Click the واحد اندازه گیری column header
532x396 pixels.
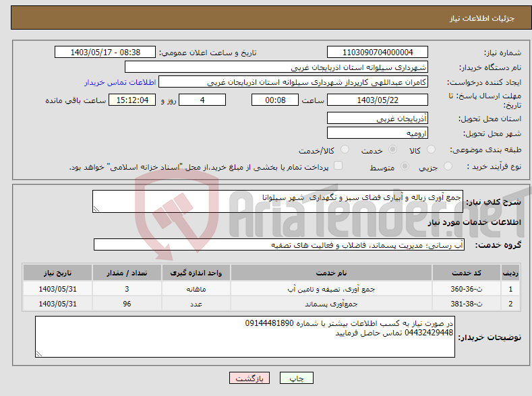[x=196, y=273]
